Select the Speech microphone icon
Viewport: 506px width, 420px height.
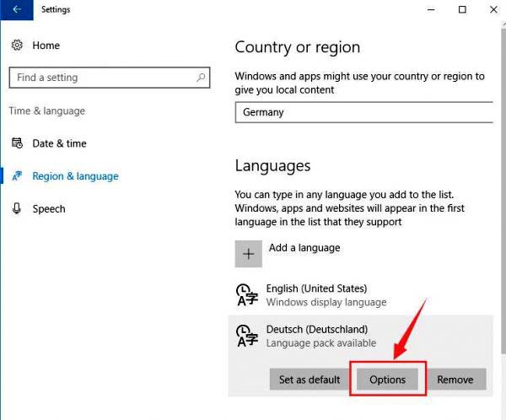click(17, 208)
